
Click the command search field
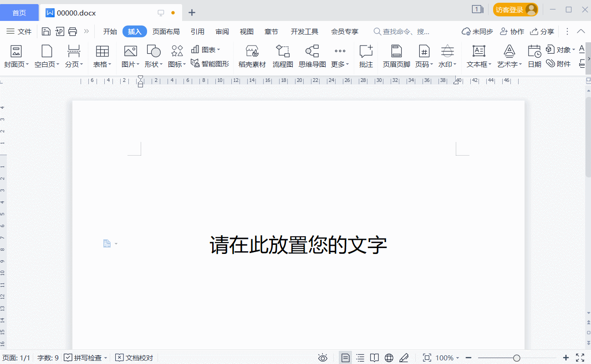click(405, 31)
